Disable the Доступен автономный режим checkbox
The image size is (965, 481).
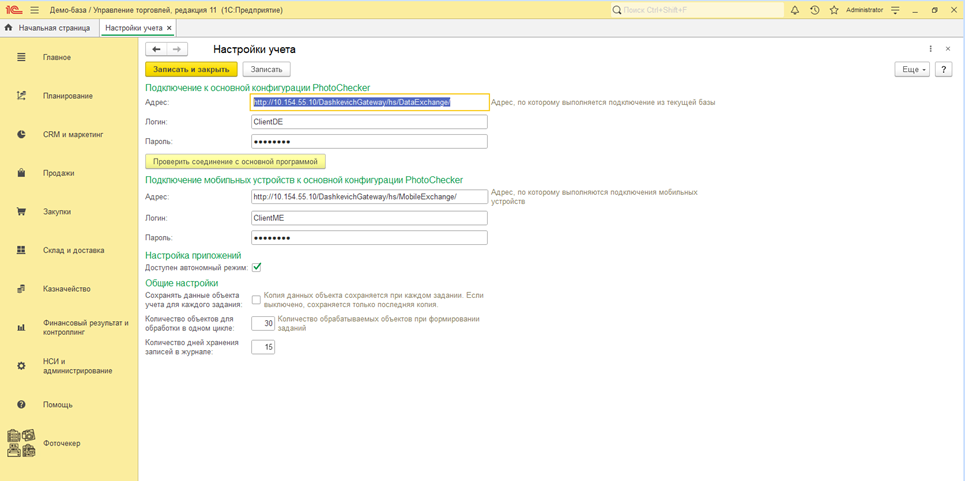(257, 268)
